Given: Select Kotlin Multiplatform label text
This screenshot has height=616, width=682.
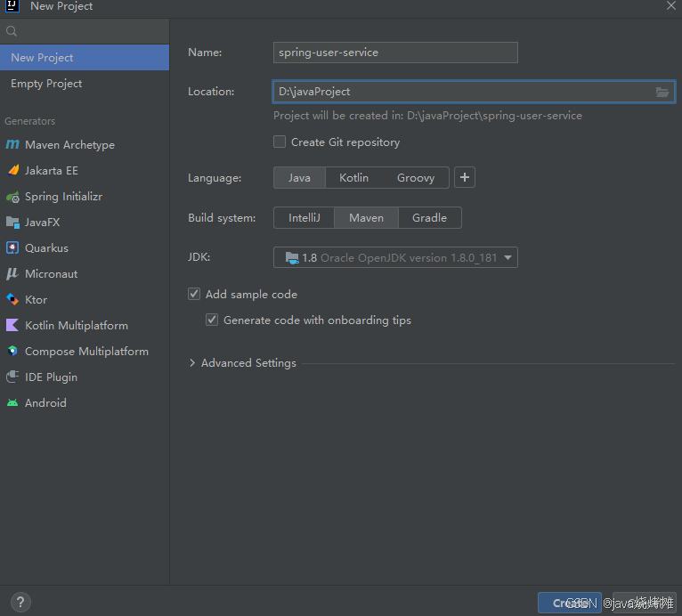Looking at the screenshot, I should click(x=77, y=326).
